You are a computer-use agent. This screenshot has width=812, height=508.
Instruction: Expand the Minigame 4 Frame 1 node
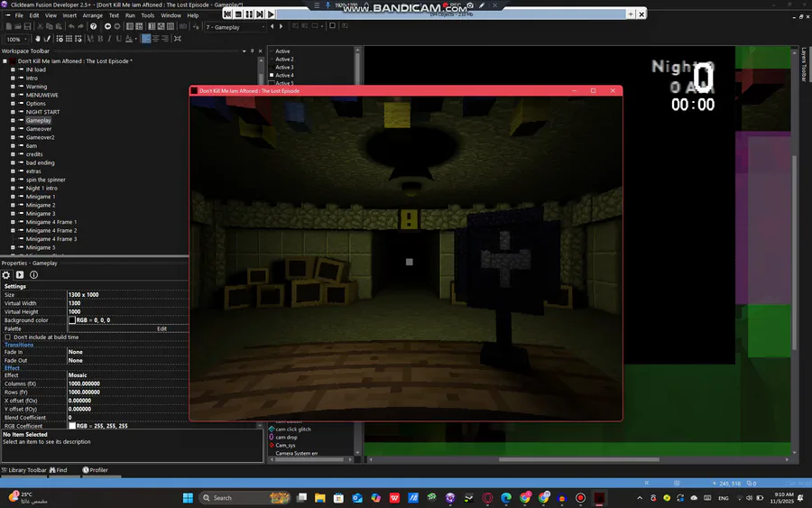coord(13,222)
